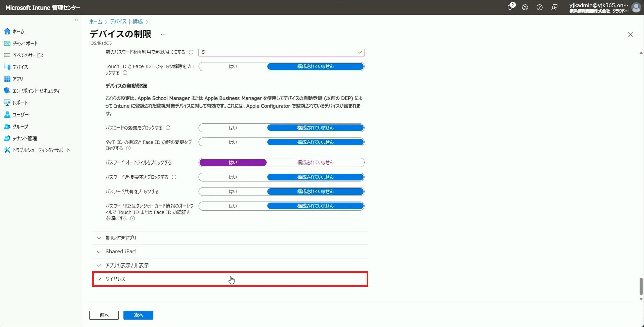Open the ellipsis menu beside デバイスの制限
The height and width of the screenshot is (327, 644).
163,34
